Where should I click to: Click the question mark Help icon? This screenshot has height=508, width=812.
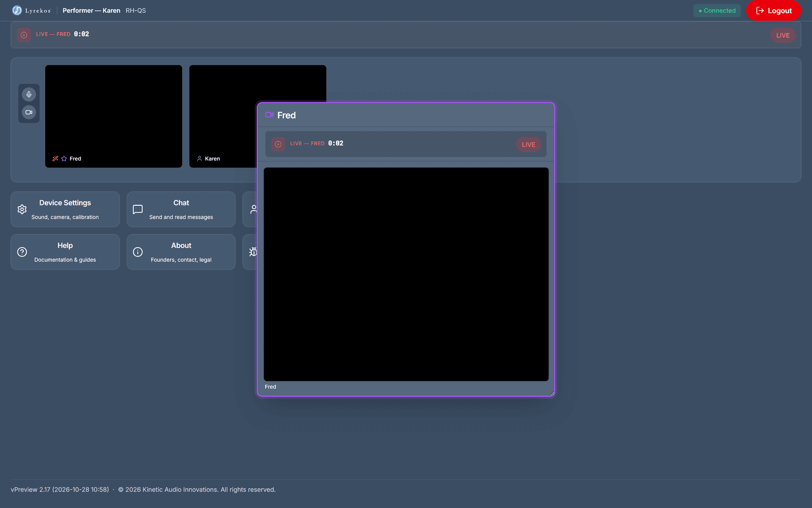coord(22,252)
